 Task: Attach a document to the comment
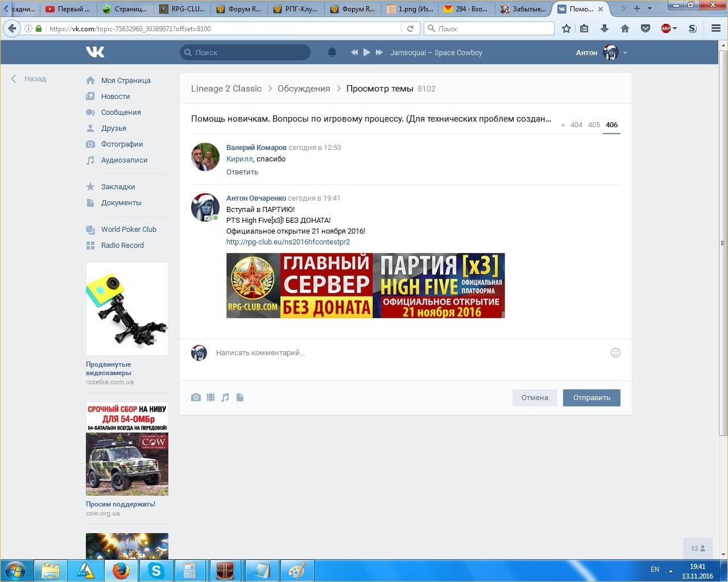tap(240, 397)
